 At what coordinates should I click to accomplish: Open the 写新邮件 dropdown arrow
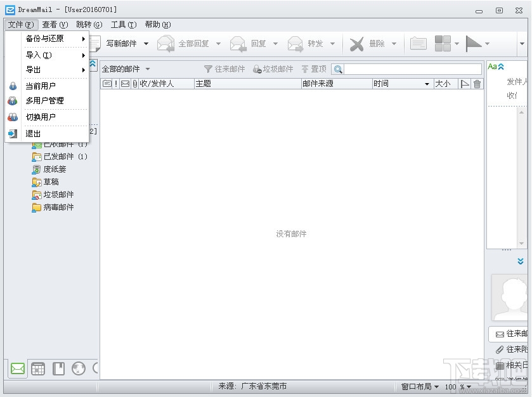pyautogui.click(x=146, y=43)
